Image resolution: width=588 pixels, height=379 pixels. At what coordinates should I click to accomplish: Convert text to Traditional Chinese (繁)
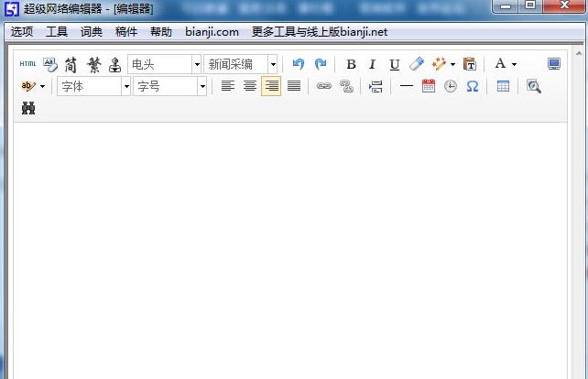click(93, 65)
